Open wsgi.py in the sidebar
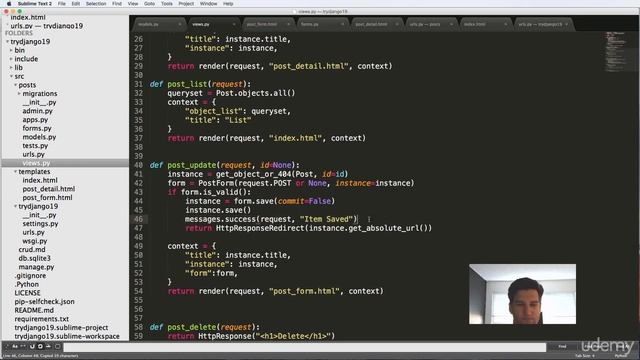The image size is (640, 360). (x=35, y=241)
